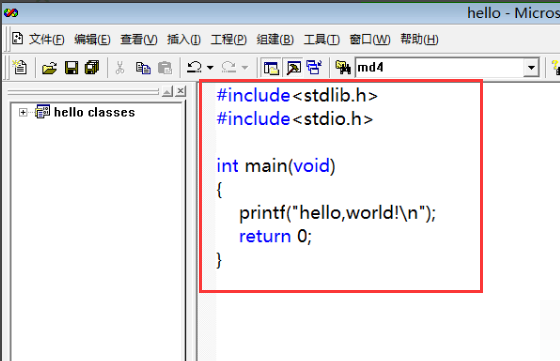Open the undo history dropdown arrow
The height and width of the screenshot is (361, 560).
coord(210,67)
